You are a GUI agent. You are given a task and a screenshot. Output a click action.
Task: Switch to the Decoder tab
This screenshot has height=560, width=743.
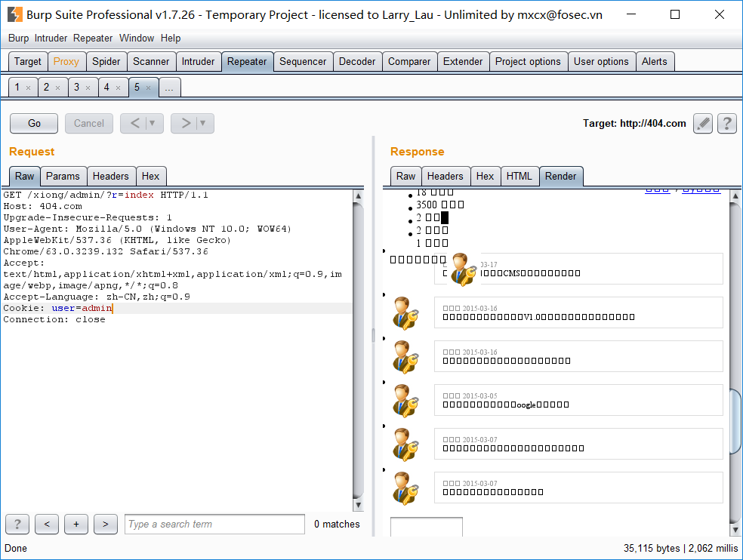tap(357, 62)
